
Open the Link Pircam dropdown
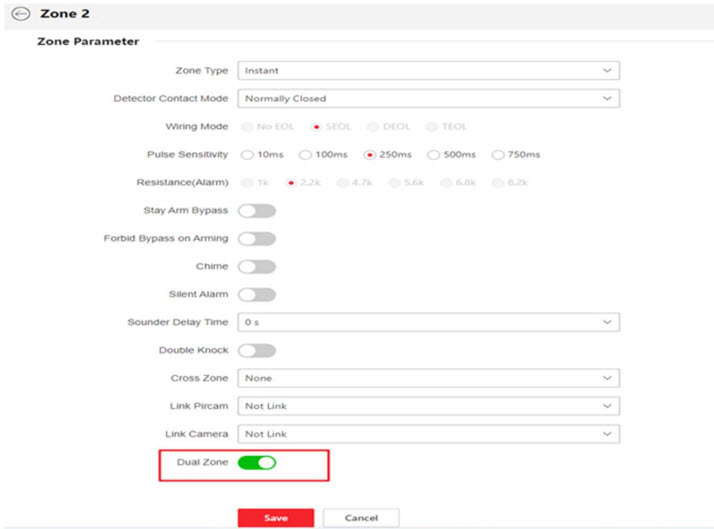pos(427,406)
